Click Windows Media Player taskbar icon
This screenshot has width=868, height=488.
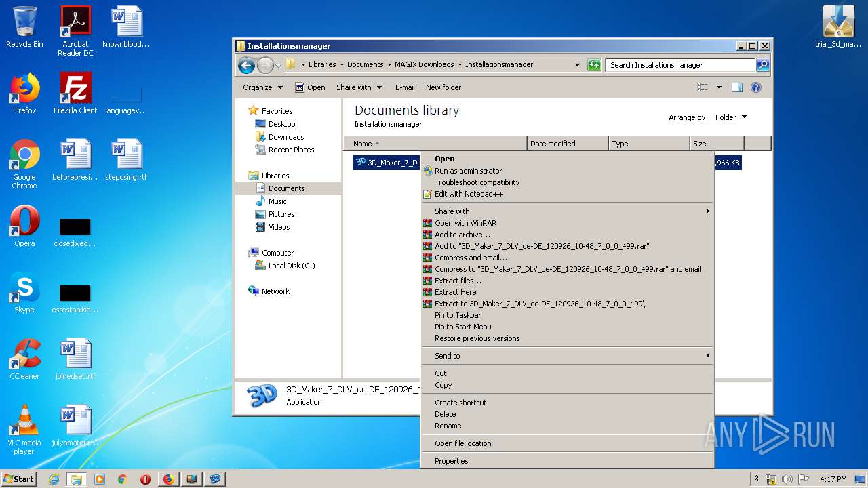pyautogui.click(x=100, y=479)
